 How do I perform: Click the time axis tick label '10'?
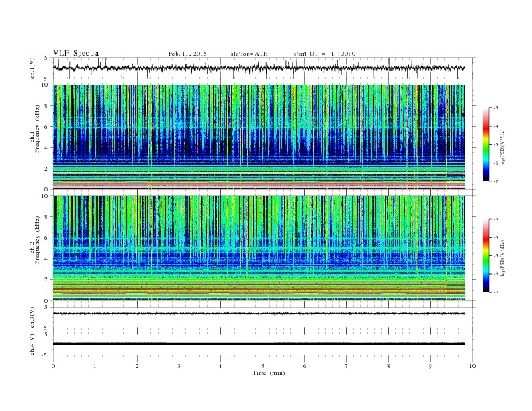pyautogui.click(x=472, y=366)
